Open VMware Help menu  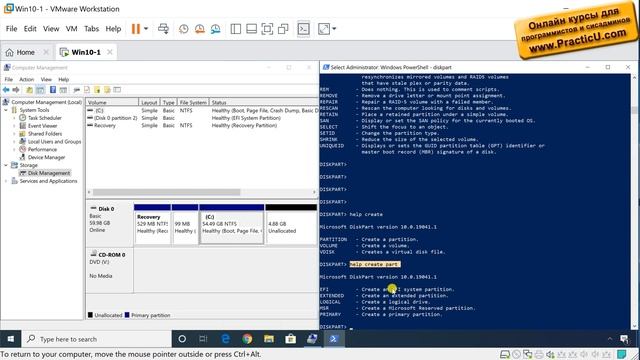[x=113, y=29]
